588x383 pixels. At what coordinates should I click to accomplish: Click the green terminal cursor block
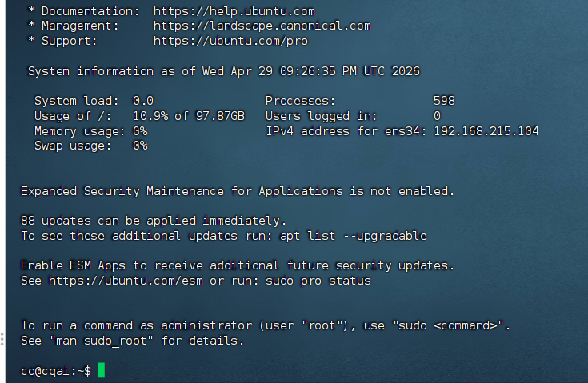point(101,370)
